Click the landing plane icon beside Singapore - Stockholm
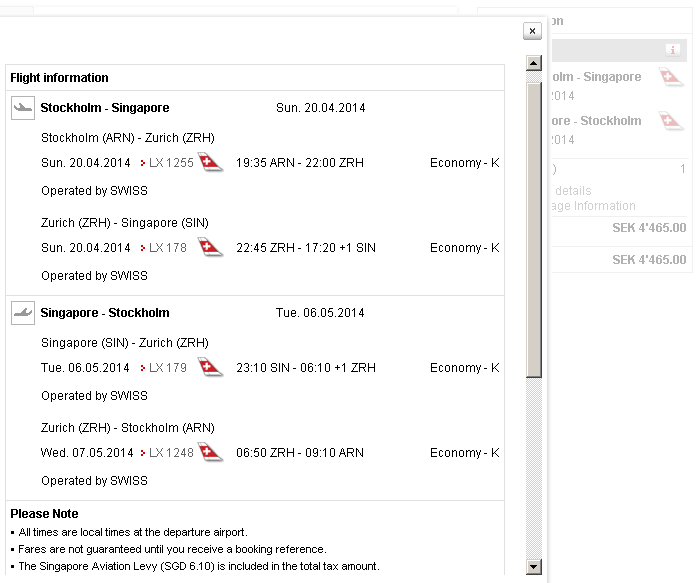Image resolution: width=698 pixels, height=583 pixels. pyautogui.click(x=22, y=313)
